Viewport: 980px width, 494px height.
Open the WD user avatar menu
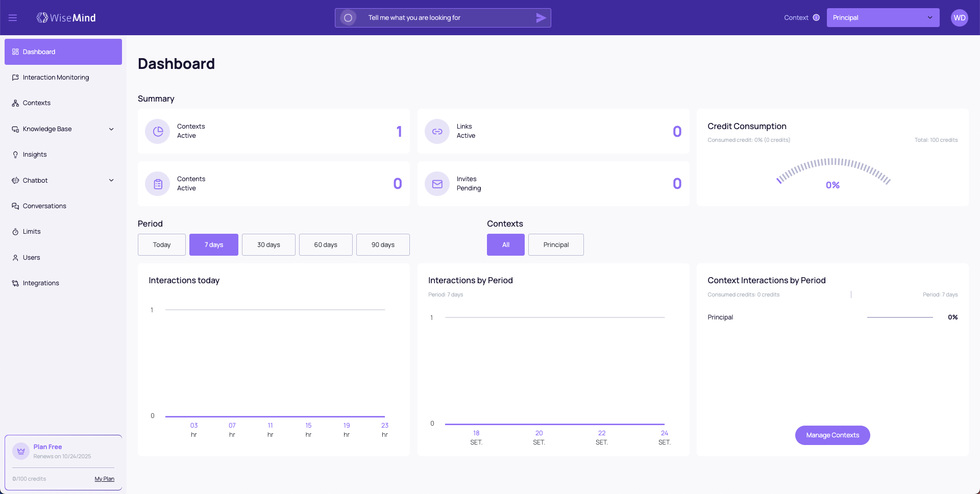959,18
